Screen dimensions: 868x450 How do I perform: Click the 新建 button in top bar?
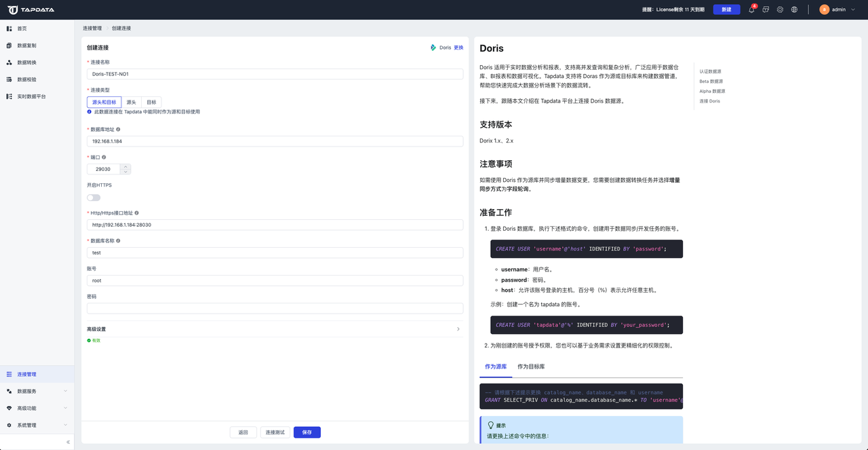point(726,10)
